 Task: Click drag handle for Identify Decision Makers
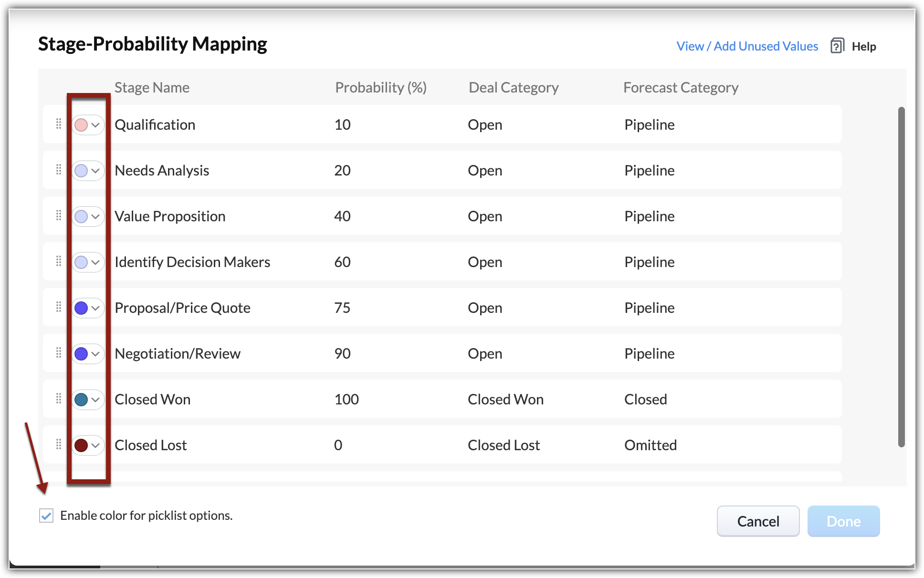59,261
